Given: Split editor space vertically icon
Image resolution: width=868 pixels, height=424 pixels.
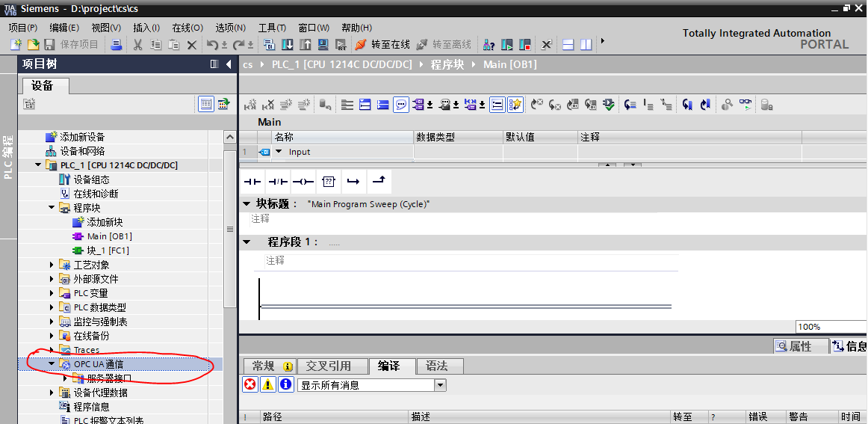Looking at the screenshot, I should click(x=586, y=45).
